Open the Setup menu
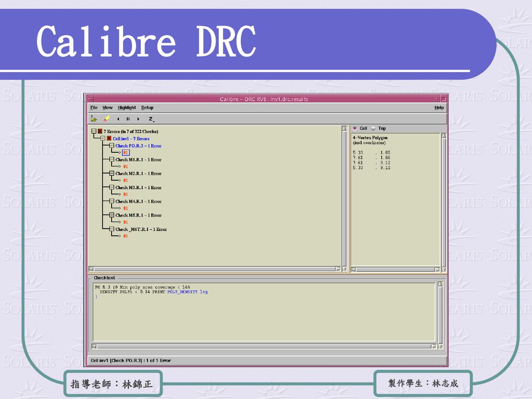532x399 pixels. point(147,108)
